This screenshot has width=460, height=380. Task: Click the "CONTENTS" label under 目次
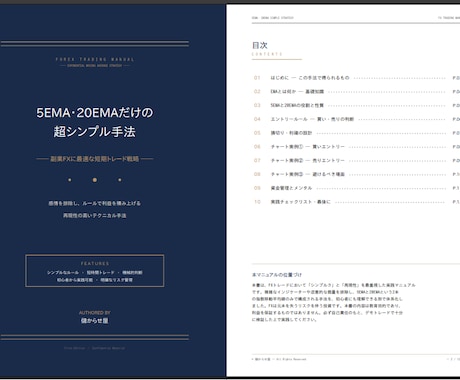click(267, 54)
